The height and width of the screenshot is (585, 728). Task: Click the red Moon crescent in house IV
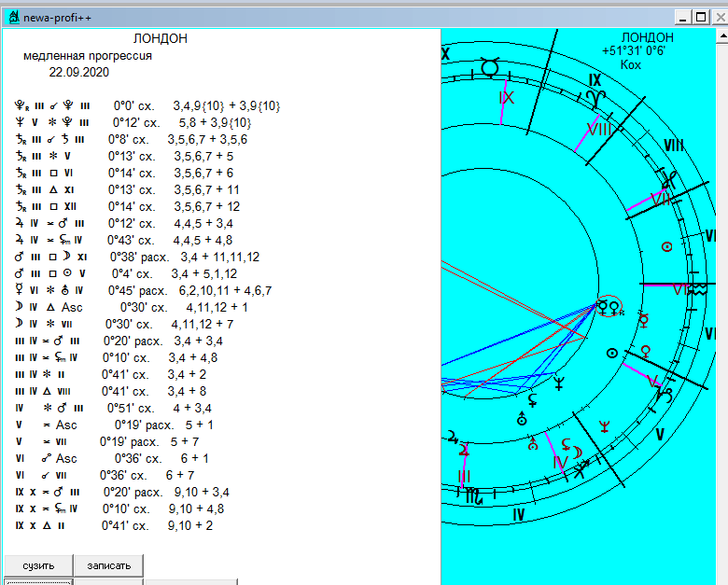pos(579,453)
